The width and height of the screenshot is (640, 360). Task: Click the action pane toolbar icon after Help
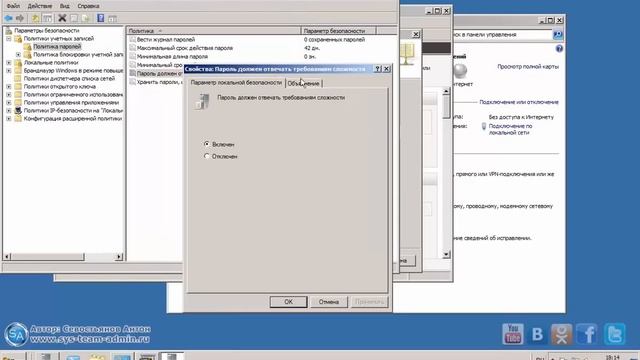[x=112, y=18]
